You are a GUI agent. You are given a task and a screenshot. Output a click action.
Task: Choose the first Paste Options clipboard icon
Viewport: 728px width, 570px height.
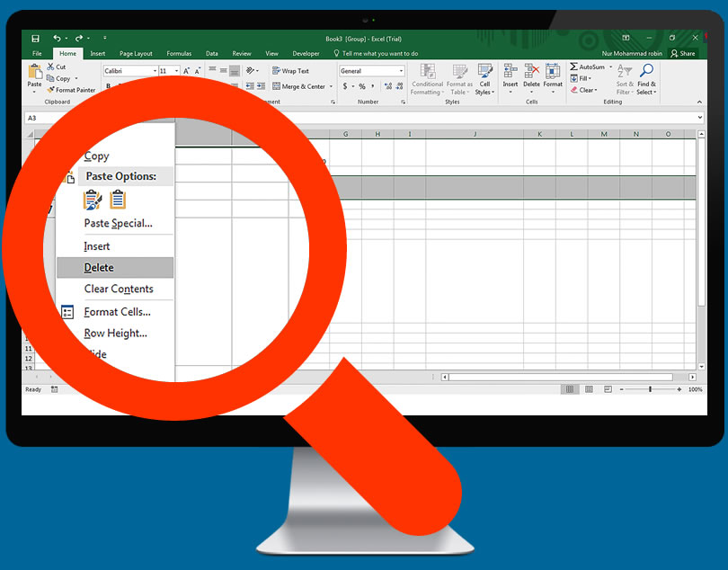point(93,200)
